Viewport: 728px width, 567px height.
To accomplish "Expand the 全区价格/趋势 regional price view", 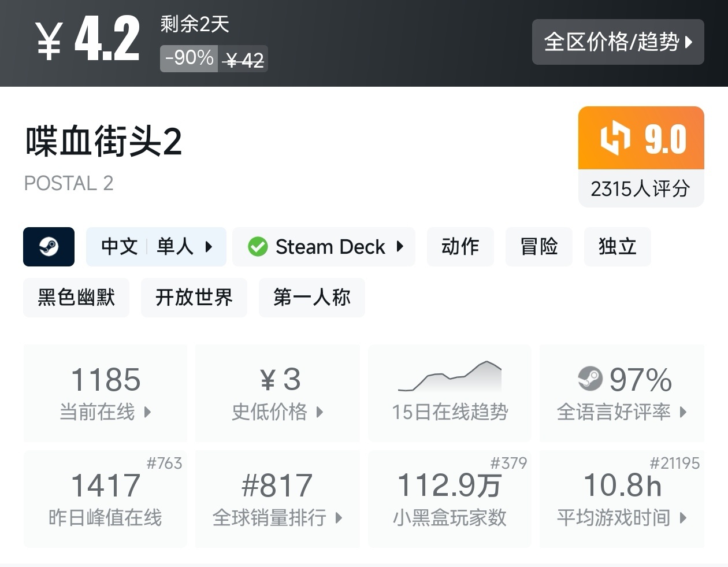I will 618,42.
